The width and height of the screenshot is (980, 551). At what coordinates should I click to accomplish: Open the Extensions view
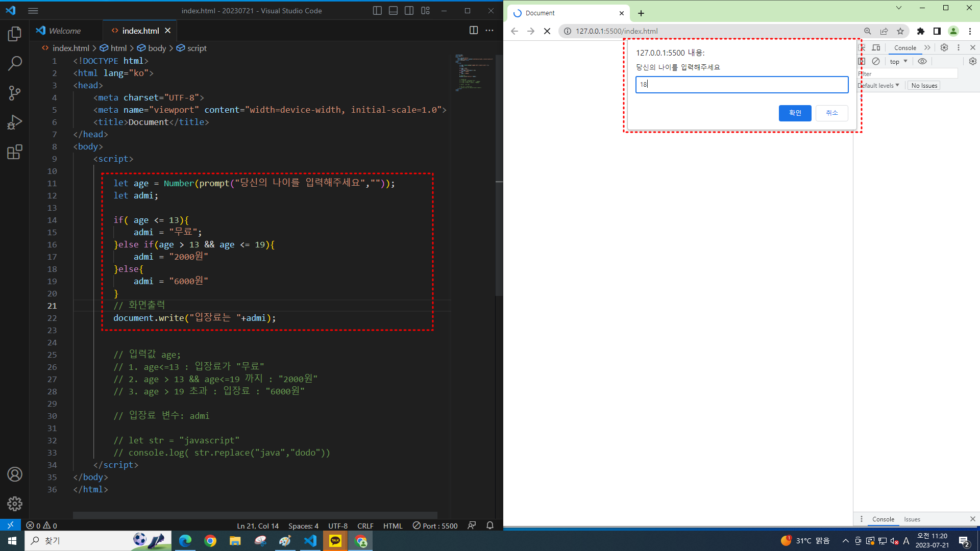tap(15, 152)
